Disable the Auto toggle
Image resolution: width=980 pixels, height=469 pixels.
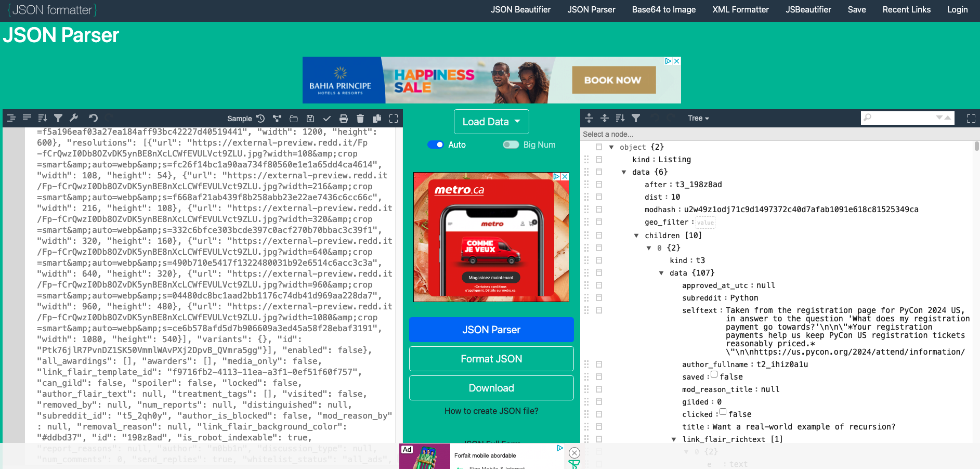point(436,145)
